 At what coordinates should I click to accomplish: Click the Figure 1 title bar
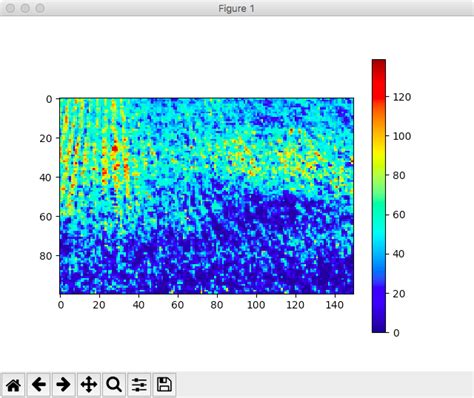pos(237,8)
